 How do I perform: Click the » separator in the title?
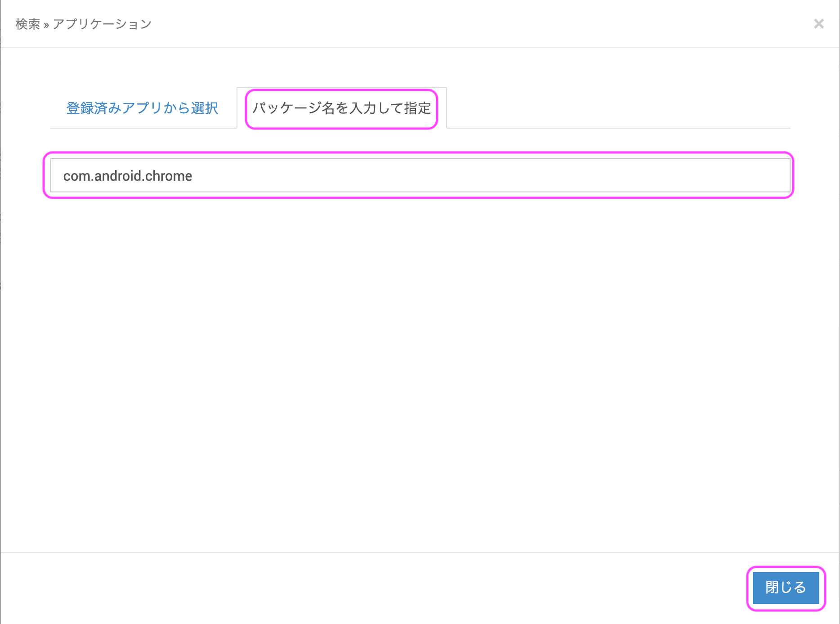pyautogui.click(x=46, y=25)
